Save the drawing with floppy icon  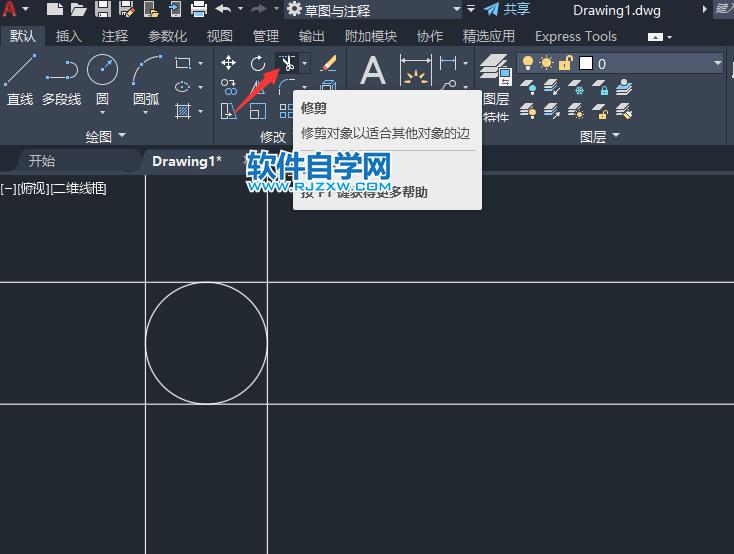pos(103,9)
